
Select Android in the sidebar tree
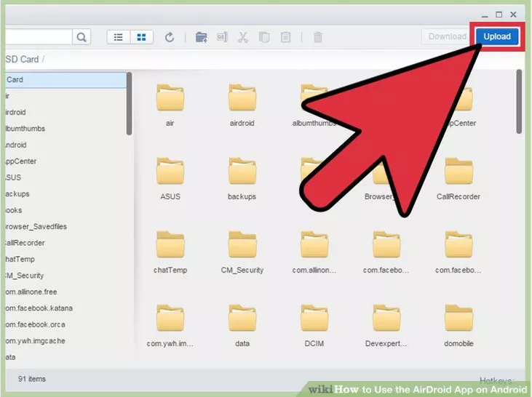tap(16, 145)
